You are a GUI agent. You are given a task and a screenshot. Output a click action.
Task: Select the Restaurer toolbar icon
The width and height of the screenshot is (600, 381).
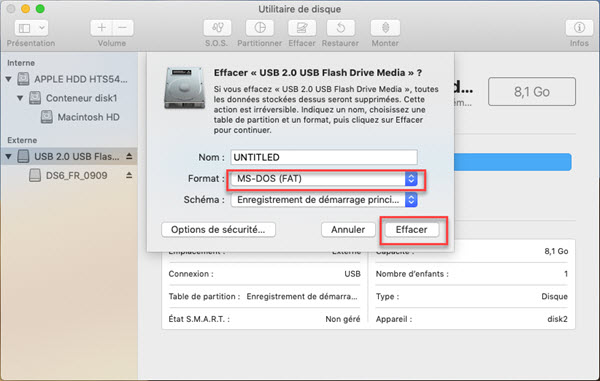pos(341,28)
